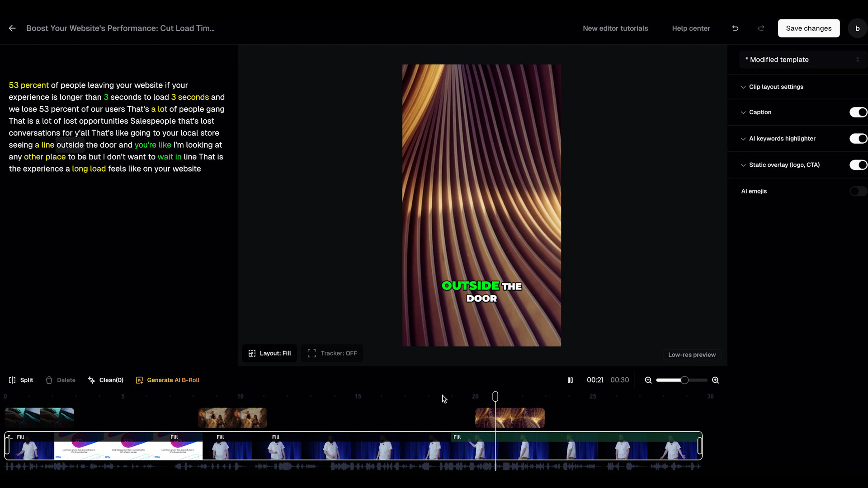Image resolution: width=868 pixels, height=488 pixels.
Task: Expand Static overlay (logo, CTA) section
Action: click(784, 165)
